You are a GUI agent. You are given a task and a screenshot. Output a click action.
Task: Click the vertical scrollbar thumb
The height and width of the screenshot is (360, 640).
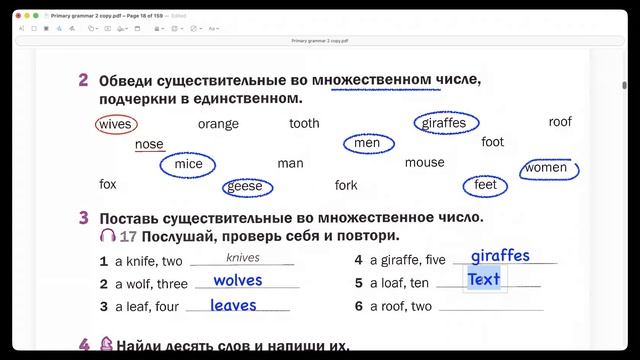coord(624,85)
